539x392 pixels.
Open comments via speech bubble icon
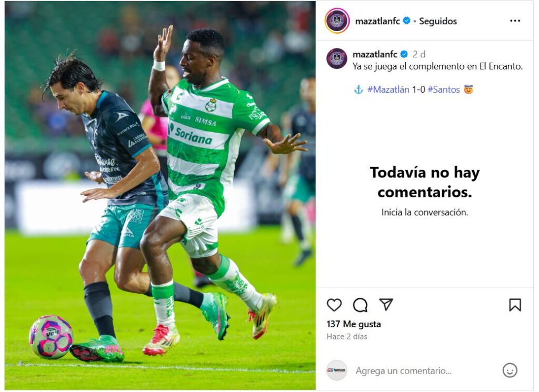coord(360,305)
